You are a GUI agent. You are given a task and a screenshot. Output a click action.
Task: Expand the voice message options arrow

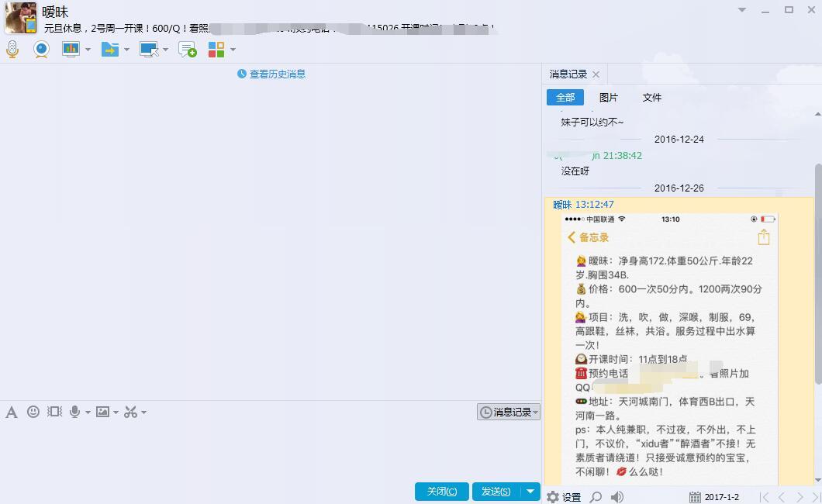[x=88, y=413]
